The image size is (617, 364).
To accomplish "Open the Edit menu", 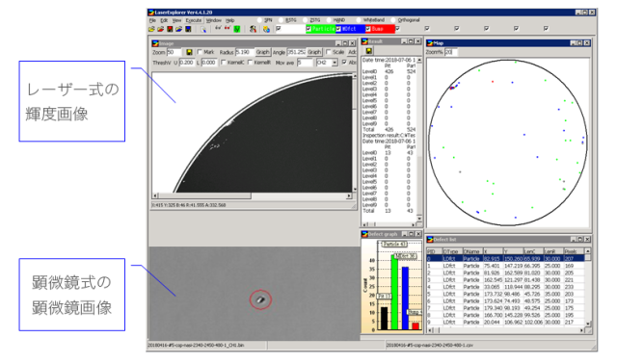I will tap(164, 20).
